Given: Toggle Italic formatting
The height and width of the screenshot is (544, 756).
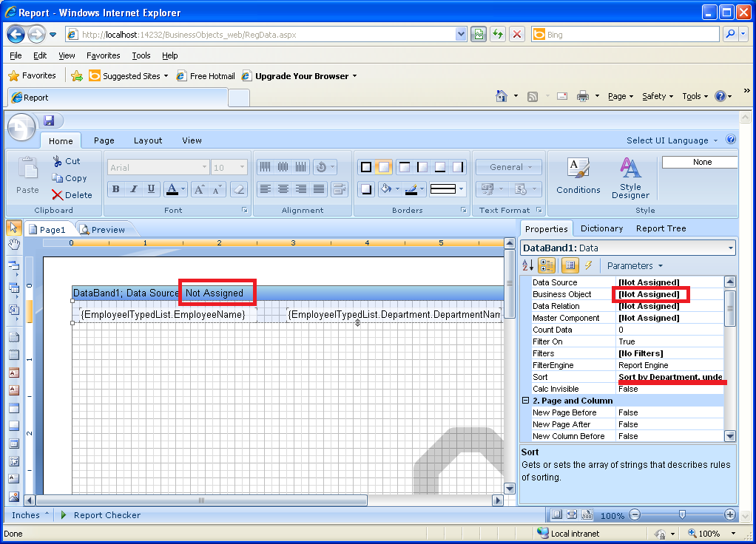Looking at the screenshot, I should [x=134, y=189].
